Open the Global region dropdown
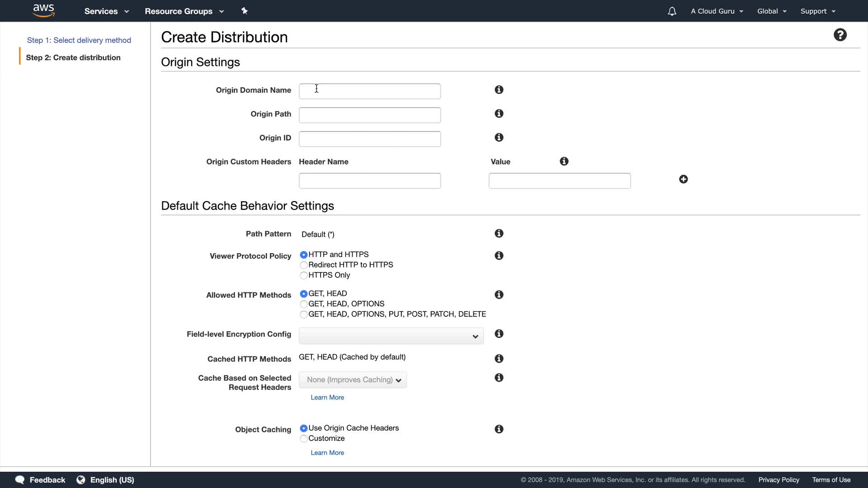 tap(772, 11)
